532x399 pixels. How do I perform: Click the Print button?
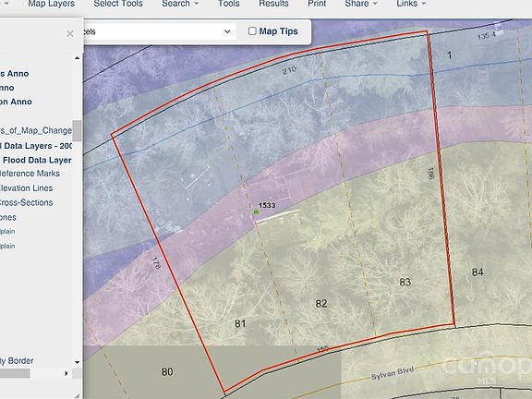(x=317, y=4)
